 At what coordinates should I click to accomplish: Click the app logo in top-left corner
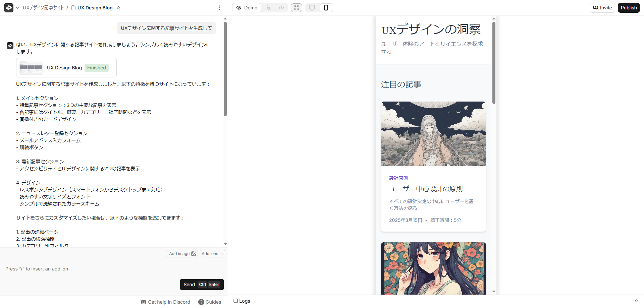tap(9, 8)
